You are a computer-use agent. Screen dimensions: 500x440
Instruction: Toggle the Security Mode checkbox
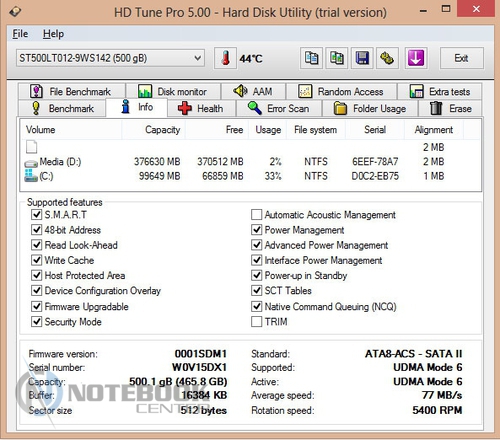coord(36,322)
